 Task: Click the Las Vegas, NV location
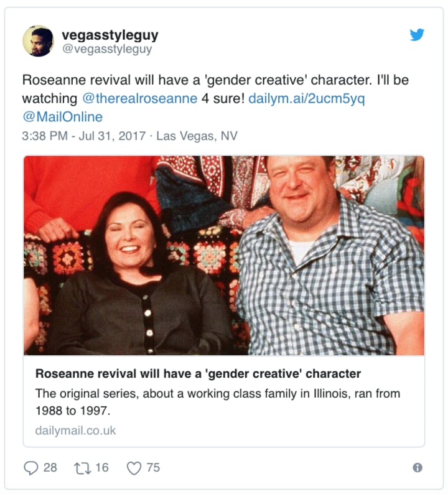click(197, 136)
